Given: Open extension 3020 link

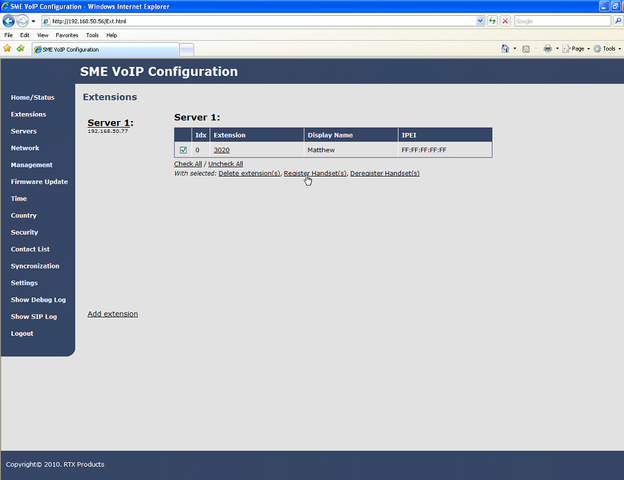Looking at the screenshot, I should 221,150.
